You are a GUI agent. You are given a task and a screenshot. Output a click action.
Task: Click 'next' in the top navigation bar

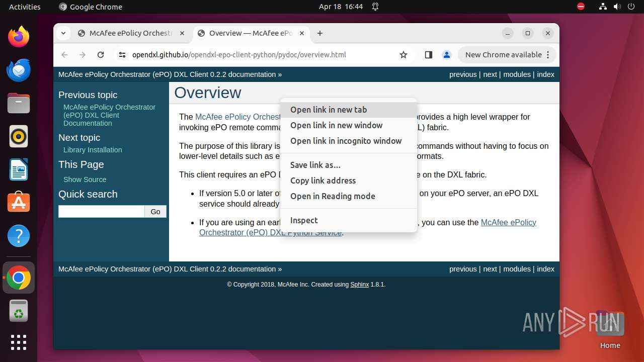point(490,74)
